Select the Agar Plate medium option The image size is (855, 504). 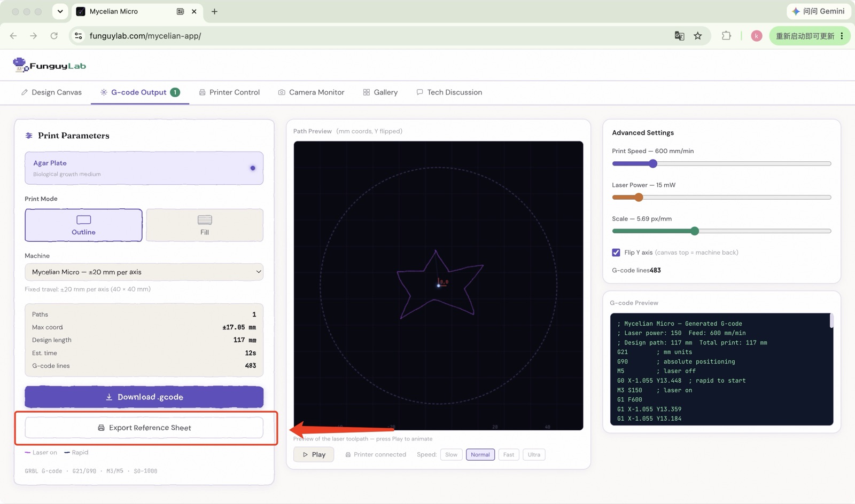[x=144, y=168]
